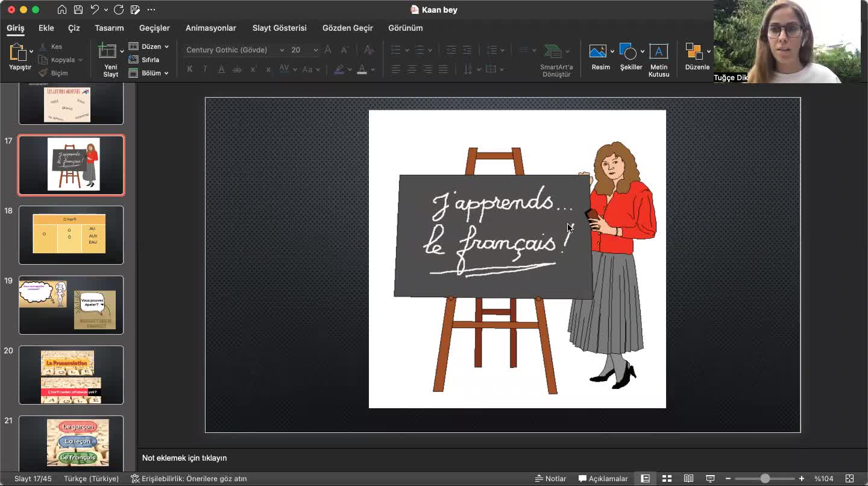Zoom in with plus button
The height and width of the screenshot is (486, 868).
click(802, 478)
